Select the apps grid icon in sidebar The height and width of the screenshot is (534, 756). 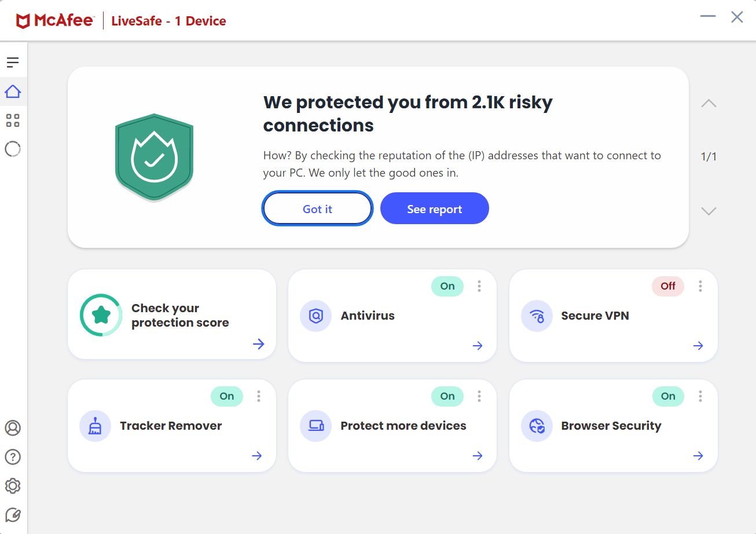(13, 120)
